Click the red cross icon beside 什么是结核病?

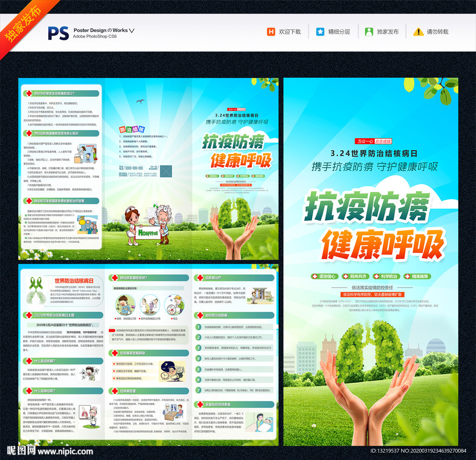point(29,361)
